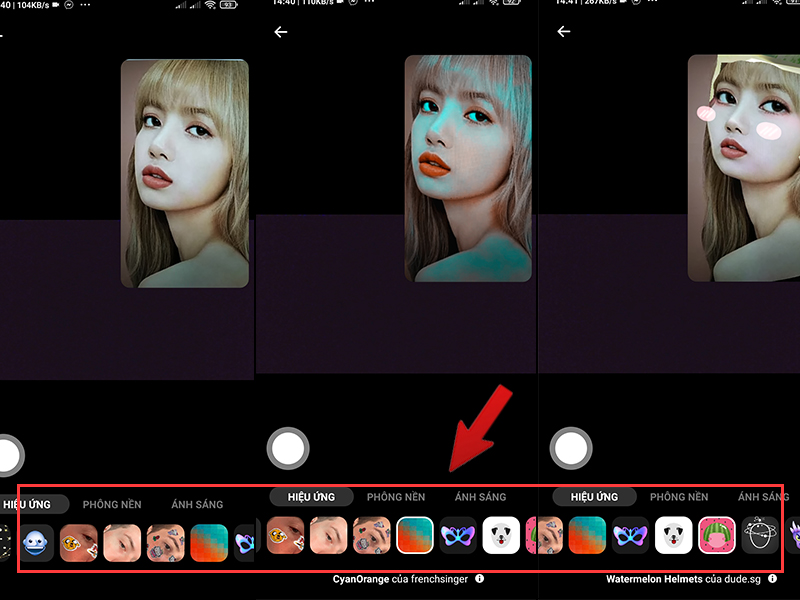Select the highlighted CyanOrange effect in middle screen
800x600 pixels.
415,535
